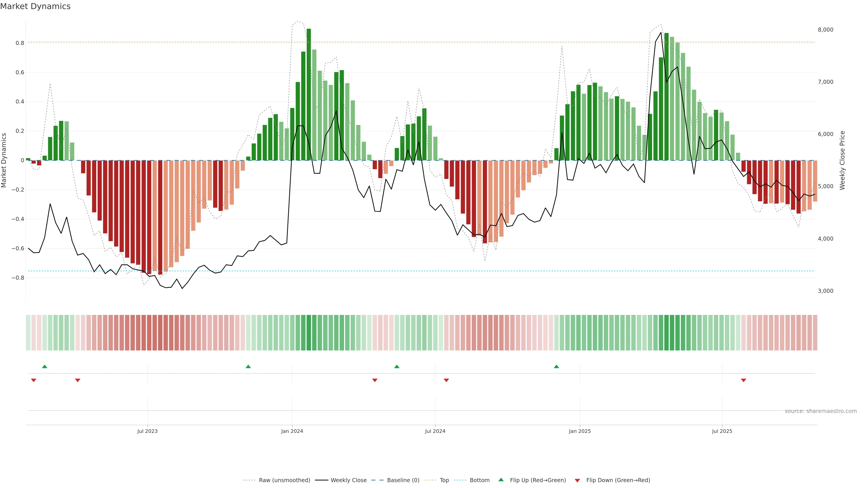Click the Jan 2024 x-axis label
The width and height of the screenshot is (868, 488).
click(292, 431)
